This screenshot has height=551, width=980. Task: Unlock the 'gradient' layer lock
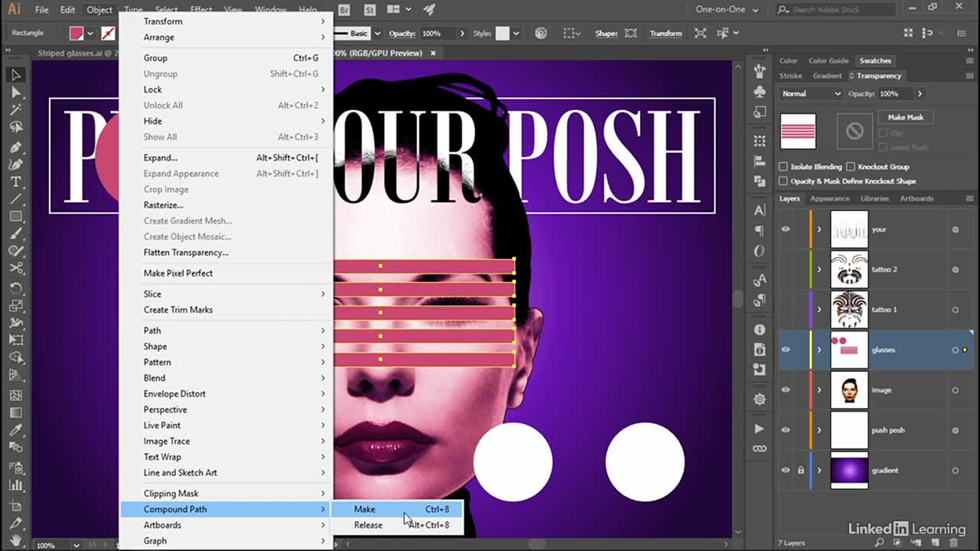click(x=801, y=470)
